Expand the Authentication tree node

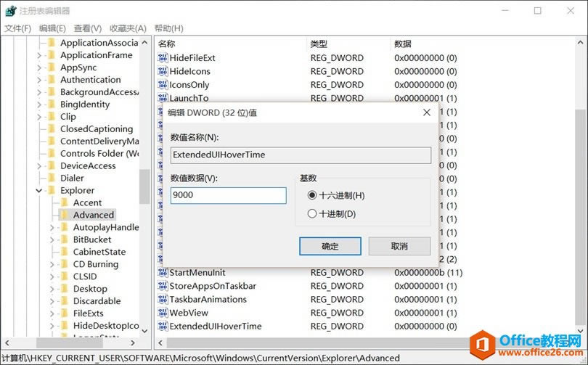[39, 81]
